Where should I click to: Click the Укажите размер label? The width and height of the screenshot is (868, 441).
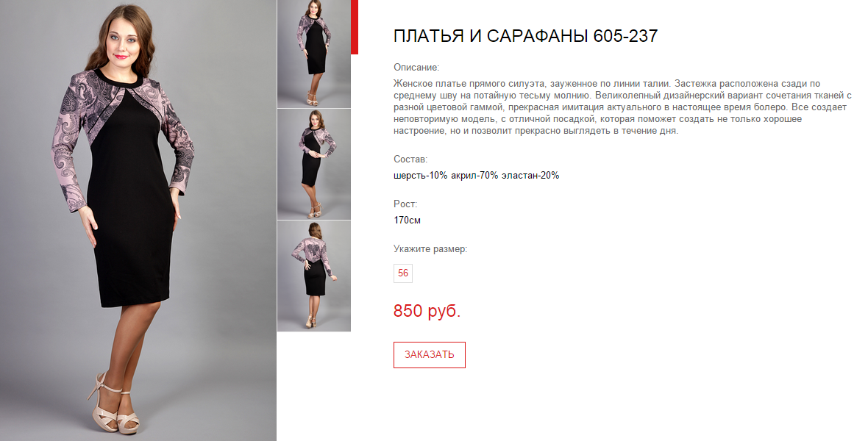click(x=430, y=249)
